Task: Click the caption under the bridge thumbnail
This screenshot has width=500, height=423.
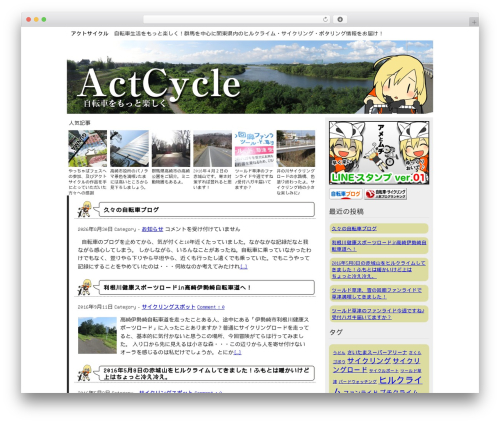Action: point(296,182)
